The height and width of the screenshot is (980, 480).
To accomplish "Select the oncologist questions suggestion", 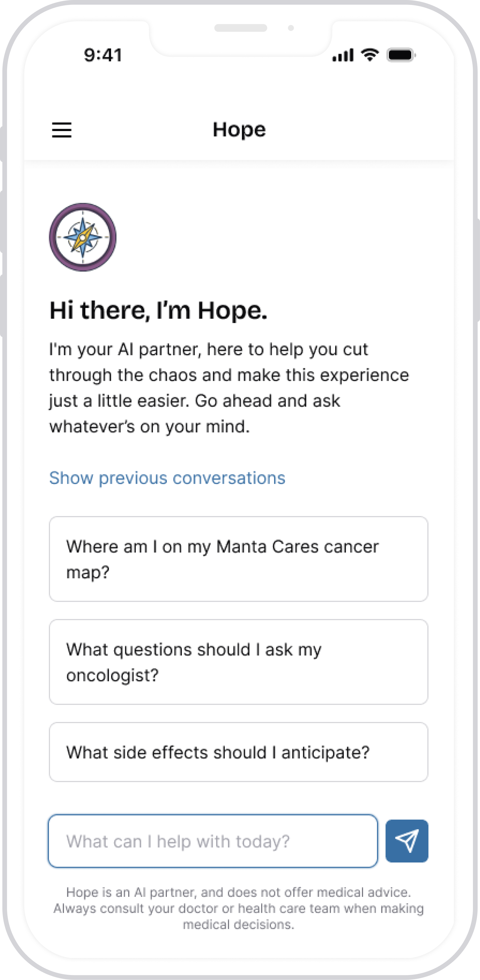I will pyautogui.click(x=239, y=662).
